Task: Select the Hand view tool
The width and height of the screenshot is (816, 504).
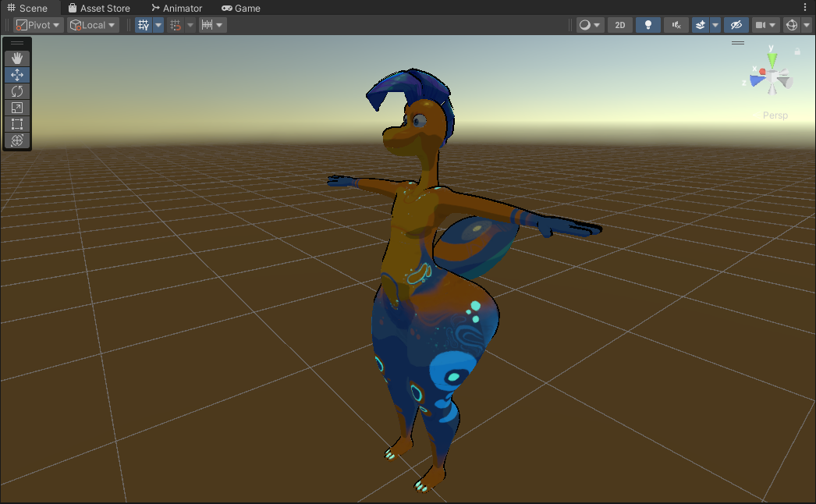Action: click(x=17, y=59)
